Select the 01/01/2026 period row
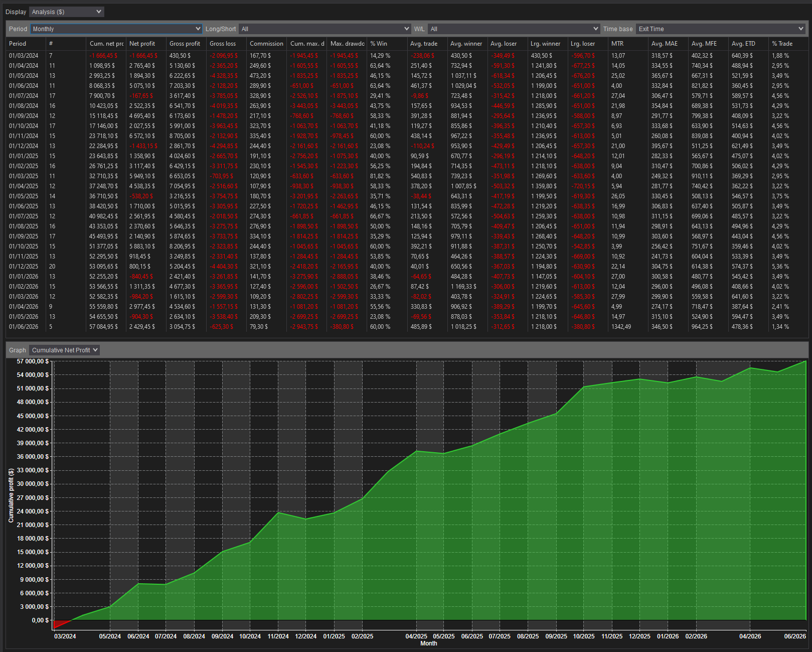Screen dimensions: 812x652 tap(407, 277)
